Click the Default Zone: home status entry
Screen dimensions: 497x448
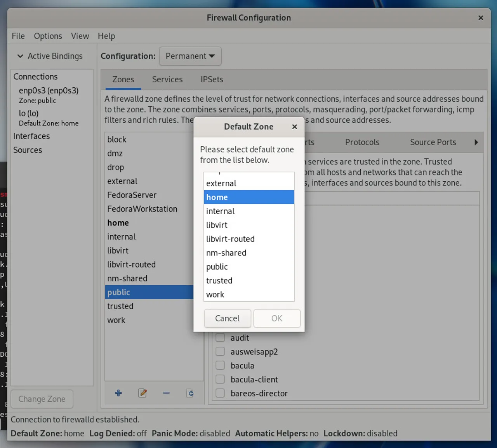[47, 434]
